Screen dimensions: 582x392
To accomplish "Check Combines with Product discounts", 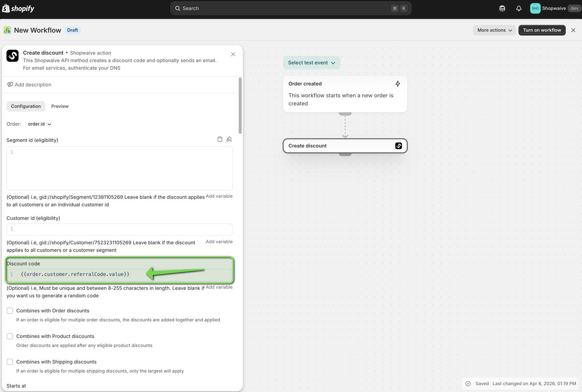I will pyautogui.click(x=10, y=336).
